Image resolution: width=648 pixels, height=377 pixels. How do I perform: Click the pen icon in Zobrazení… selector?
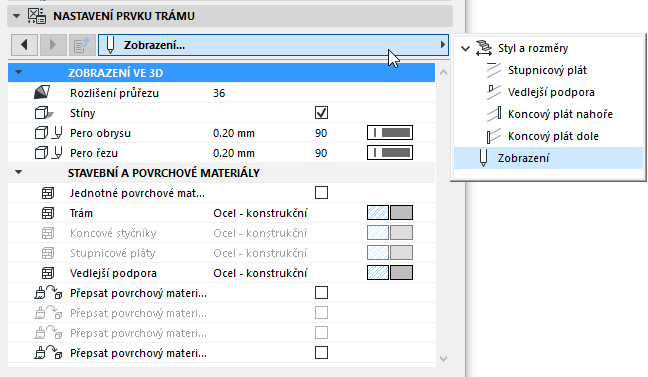pos(110,45)
